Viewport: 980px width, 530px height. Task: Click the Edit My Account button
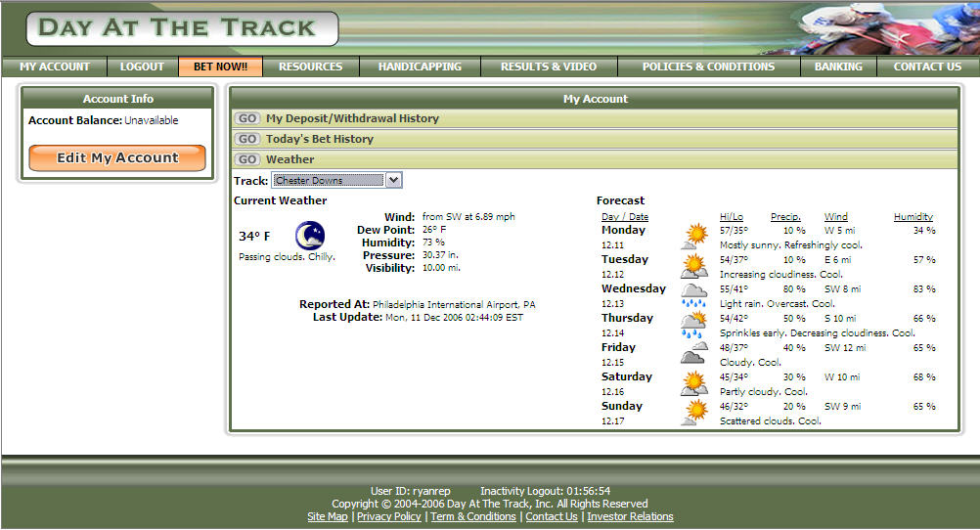[x=116, y=157]
